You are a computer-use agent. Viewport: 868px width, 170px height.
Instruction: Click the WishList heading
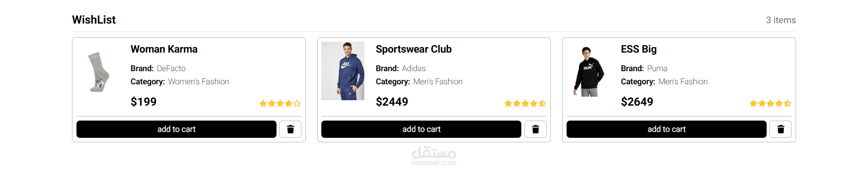point(94,19)
